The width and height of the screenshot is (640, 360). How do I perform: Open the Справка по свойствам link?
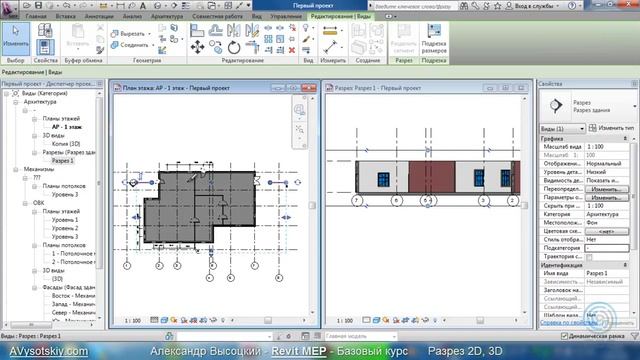pos(568,322)
